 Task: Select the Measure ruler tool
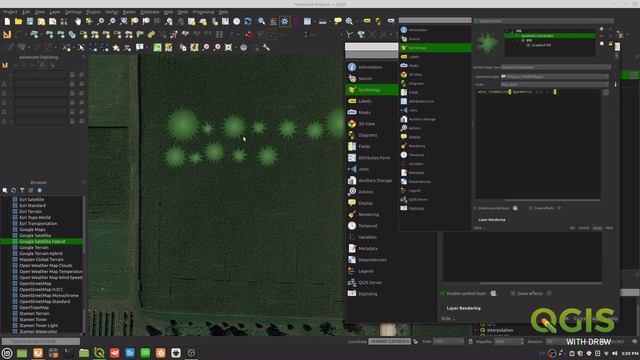coord(322,22)
